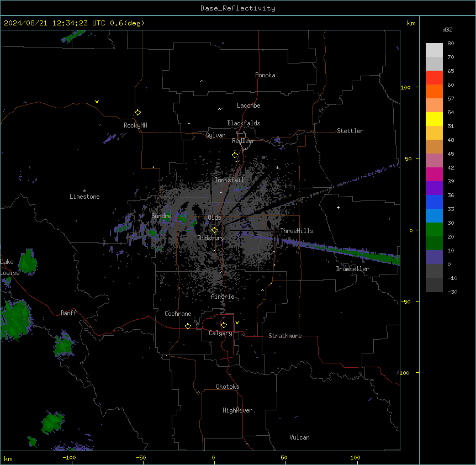Click the yellow diamond marker below RedDeer
Screen dimensions: 476x465
[x=235, y=155]
